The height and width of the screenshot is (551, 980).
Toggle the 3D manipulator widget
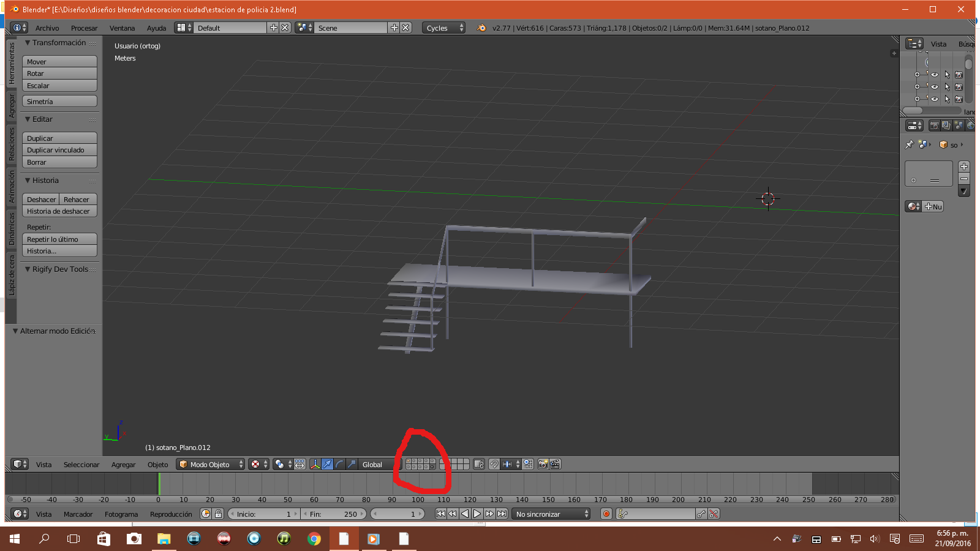pyautogui.click(x=315, y=464)
